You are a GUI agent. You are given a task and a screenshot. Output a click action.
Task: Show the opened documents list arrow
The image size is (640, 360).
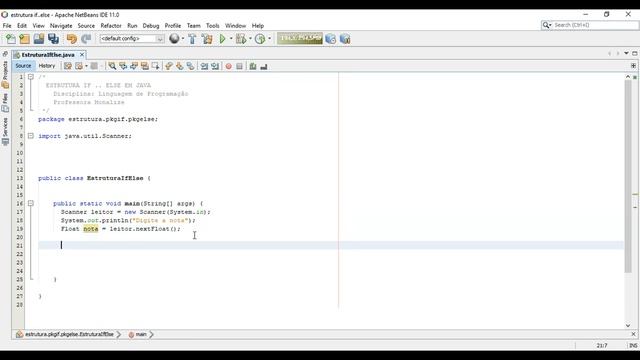(627, 53)
